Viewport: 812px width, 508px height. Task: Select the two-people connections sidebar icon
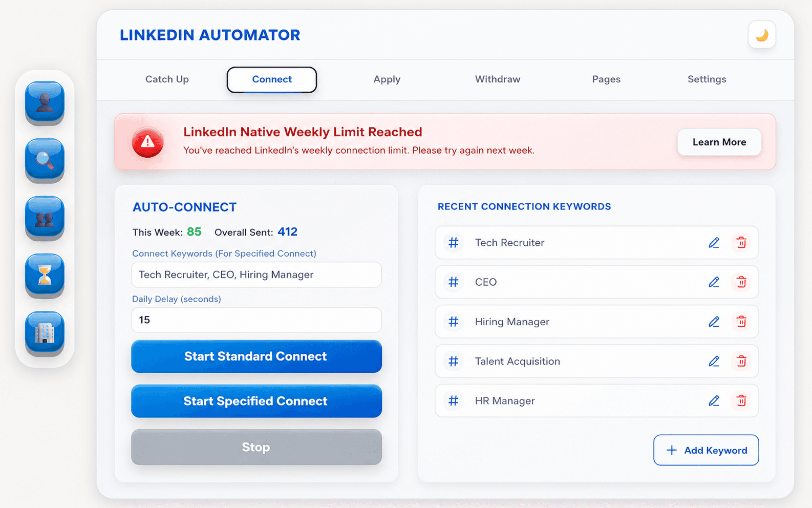(x=45, y=218)
